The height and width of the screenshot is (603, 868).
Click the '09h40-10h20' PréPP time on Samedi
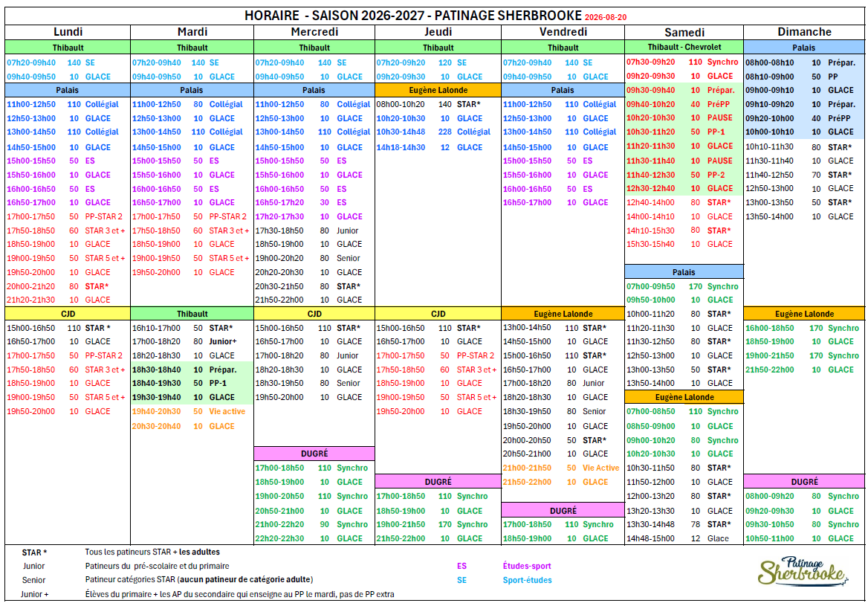coord(651,104)
